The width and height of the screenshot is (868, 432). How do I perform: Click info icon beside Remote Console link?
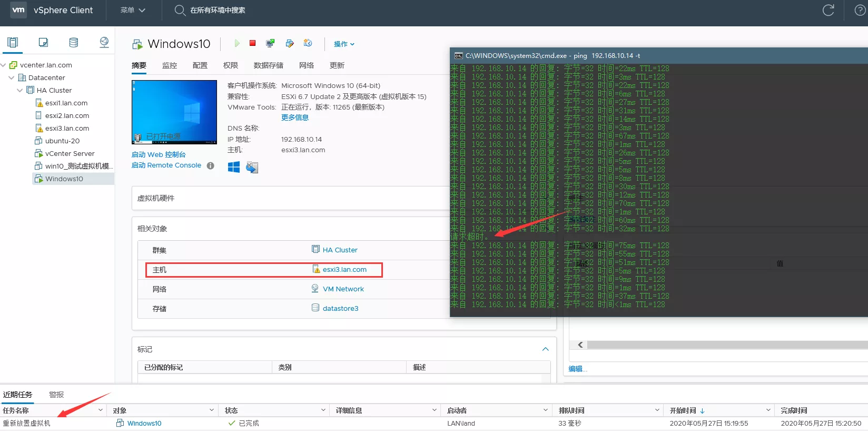pos(211,165)
